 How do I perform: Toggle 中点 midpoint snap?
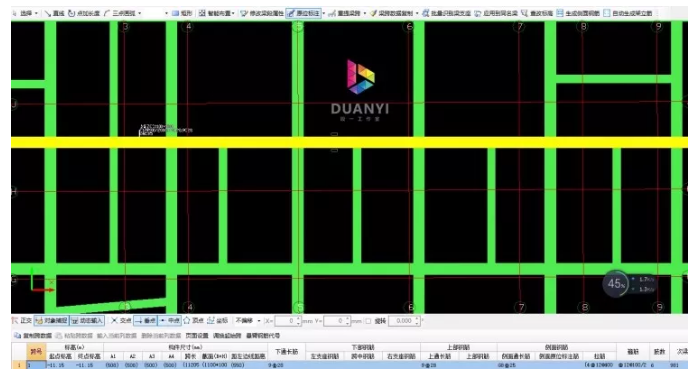[169, 321]
